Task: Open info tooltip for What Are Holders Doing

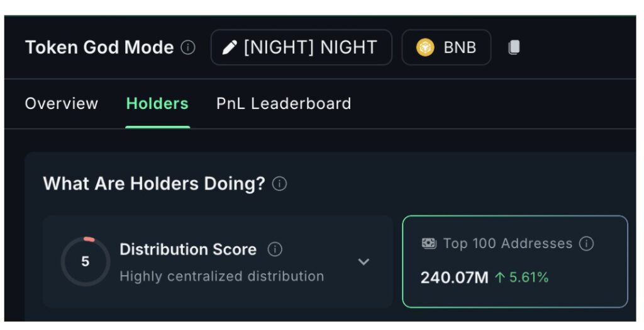Action: click(x=280, y=184)
